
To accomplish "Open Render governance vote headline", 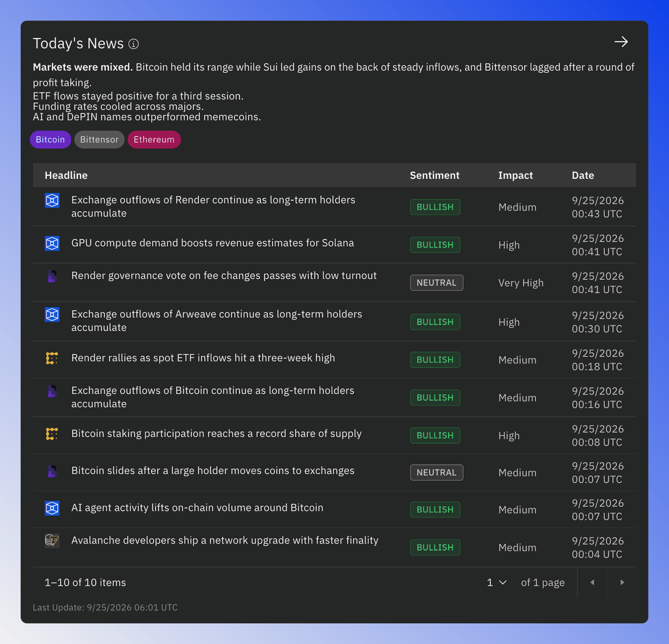I will (224, 275).
